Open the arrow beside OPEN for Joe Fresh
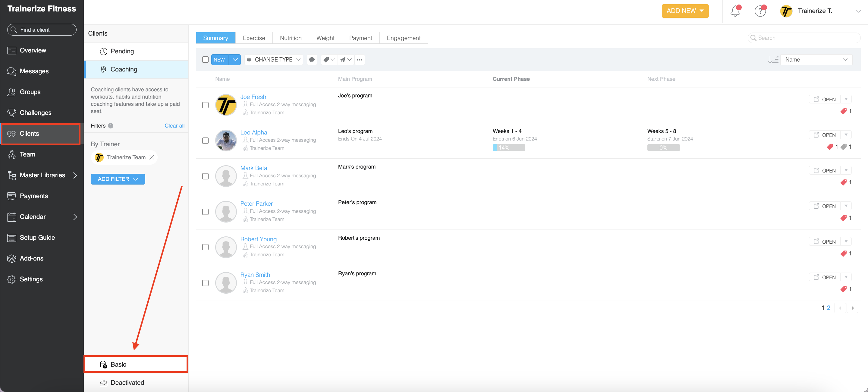868x392 pixels. (846, 100)
